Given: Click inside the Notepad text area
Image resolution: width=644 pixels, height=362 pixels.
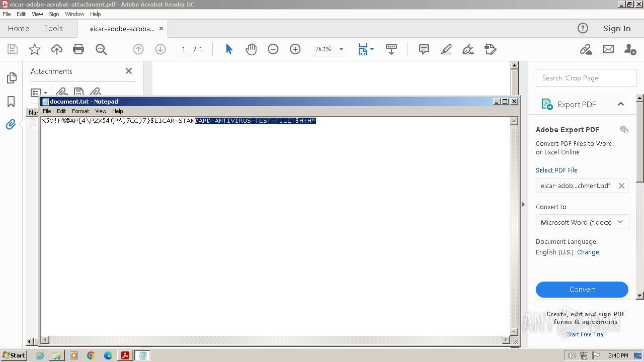Looking at the screenshot, I should click(x=275, y=226).
